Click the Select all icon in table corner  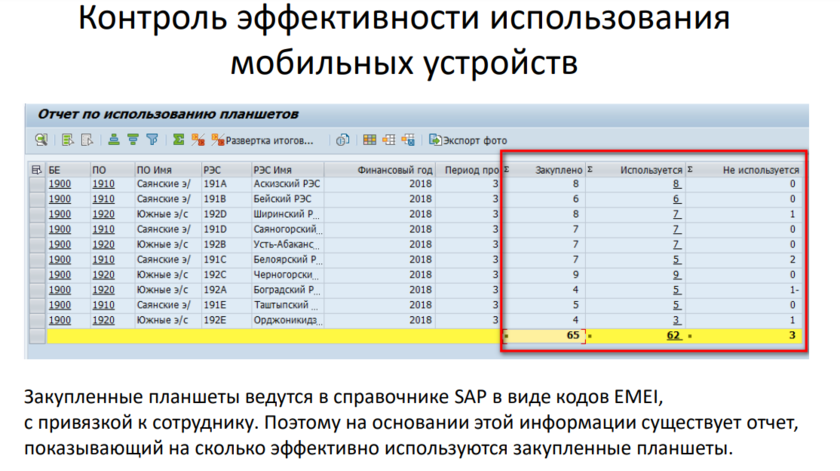tap(37, 170)
